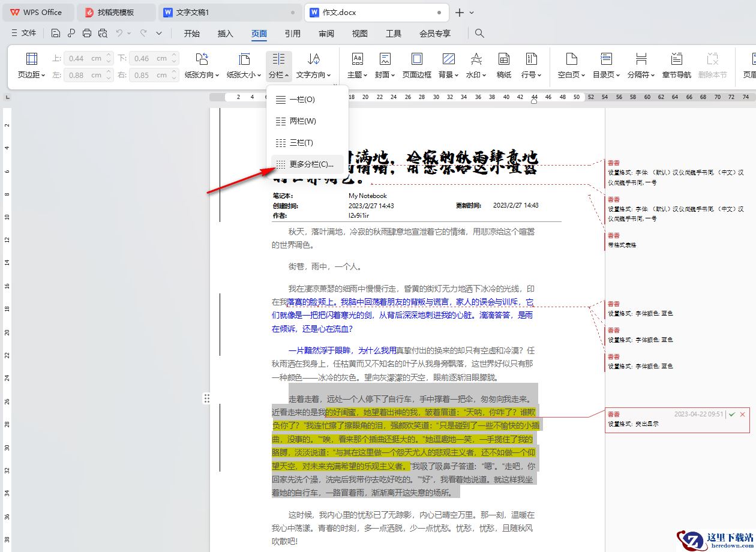This screenshot has width=756, height=552.
Task: Open the 背景 background tool
Action: (x=448, y=65)
